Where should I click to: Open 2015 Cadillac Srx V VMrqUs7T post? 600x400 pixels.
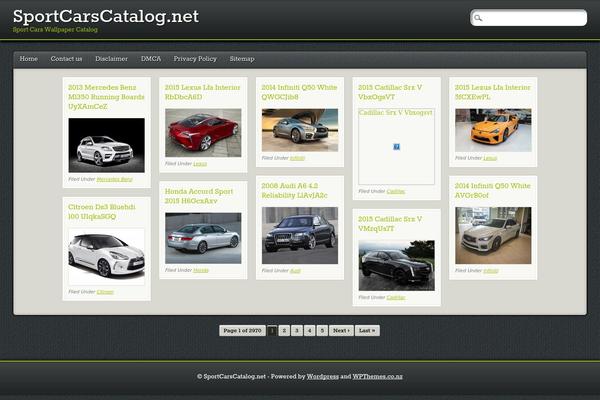390,224
